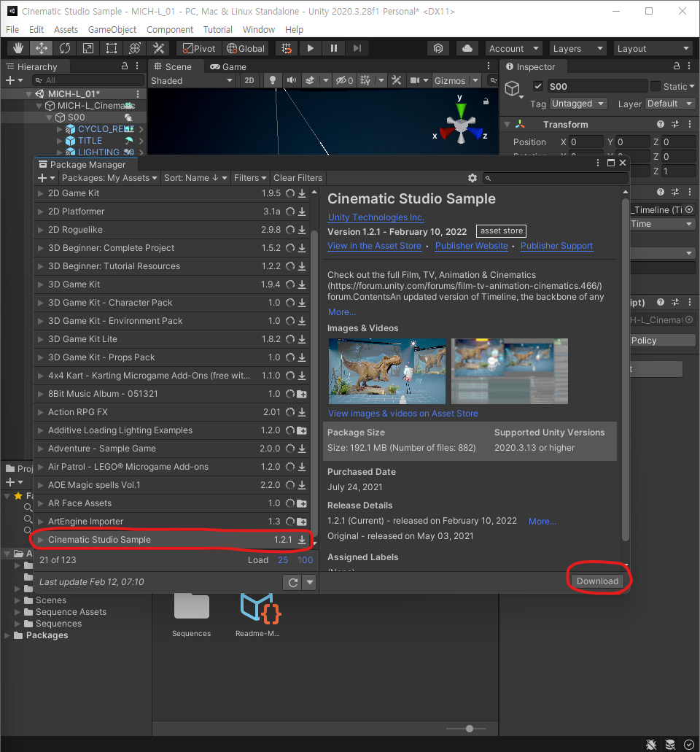Select the Transform tool
The height and width of the screenshot is (752, 700).
point(135,48)
